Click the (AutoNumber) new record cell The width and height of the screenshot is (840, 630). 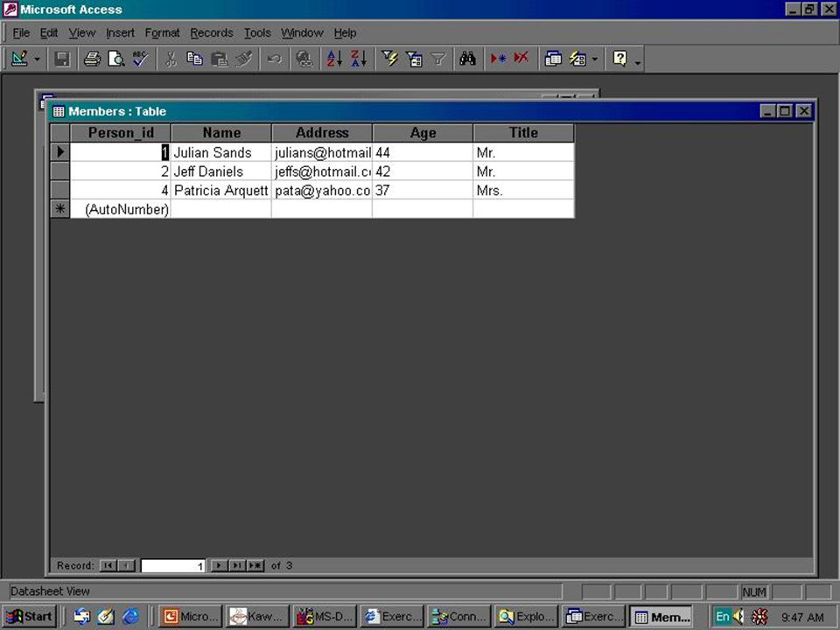(x=121, y=209)
